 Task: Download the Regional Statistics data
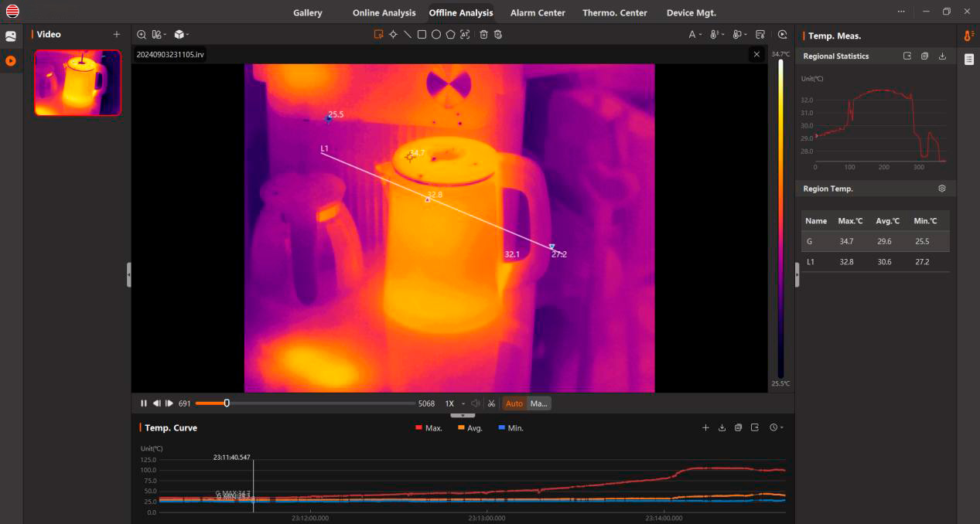[942, 56]
